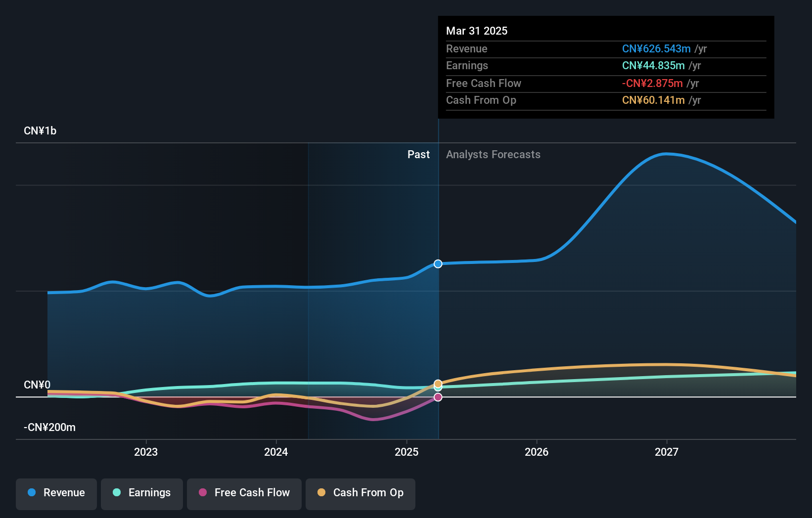
Task: Click the 2025 x-axis label
Action: (x=406, y=452)
